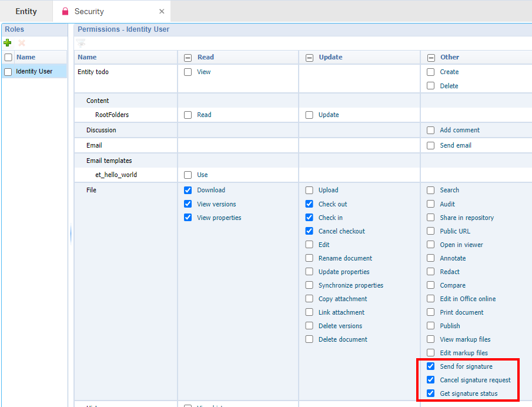Enable the File Upload permission
Viewport: 532px width, 407px height.
[309, 191]
